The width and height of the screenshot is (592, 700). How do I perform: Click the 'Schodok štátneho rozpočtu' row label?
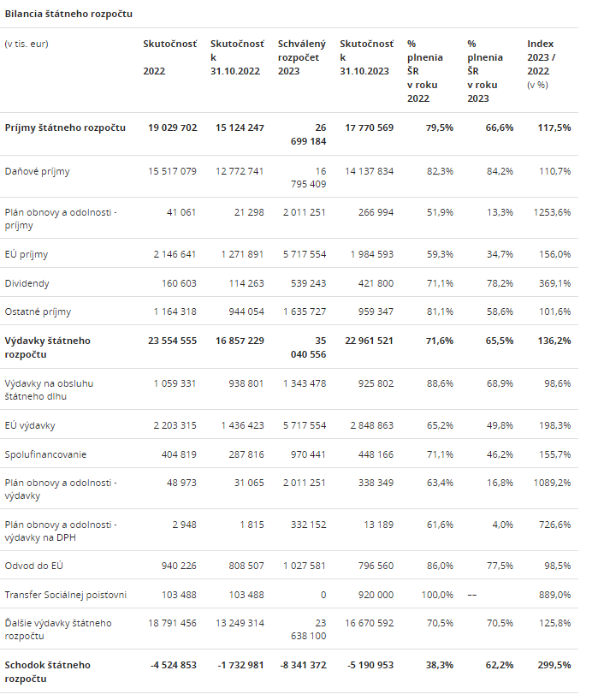click(x=48, y=671)
